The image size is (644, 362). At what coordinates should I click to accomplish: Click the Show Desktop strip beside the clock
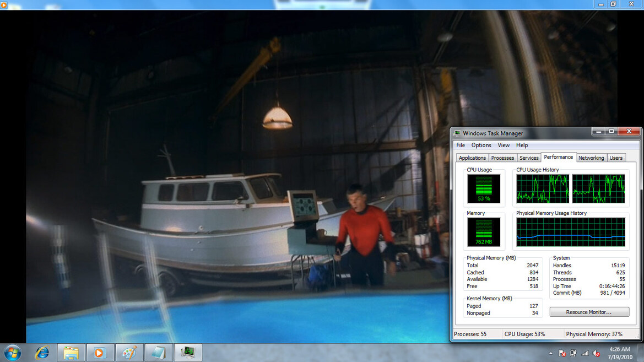click(641, 353)
